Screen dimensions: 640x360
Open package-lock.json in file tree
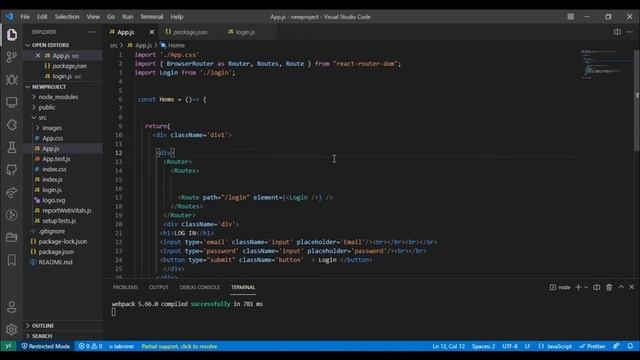62,242
